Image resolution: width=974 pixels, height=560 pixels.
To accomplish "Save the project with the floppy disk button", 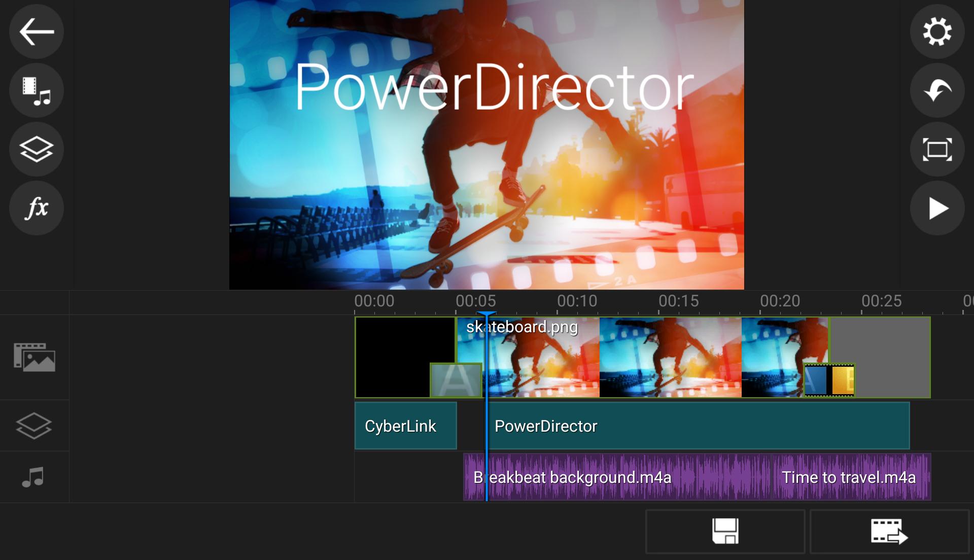I will [725, 531].
